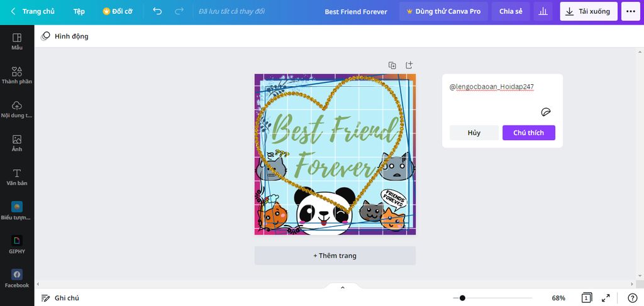The height and width of the screenshot is (306, 644).
Task: Open the Facebook app in sidebar
Action: pos(17,279)
